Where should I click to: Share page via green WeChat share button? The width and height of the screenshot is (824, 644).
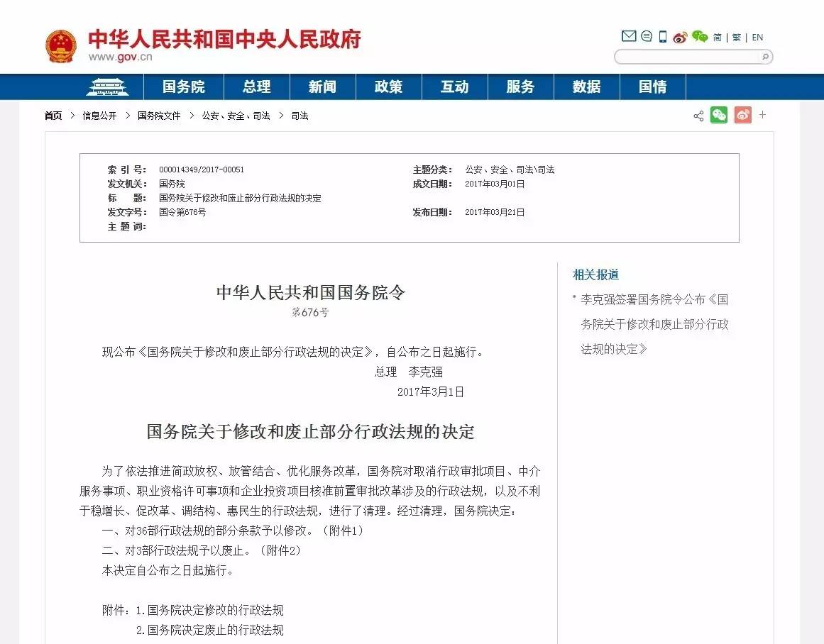pos(719,115)
